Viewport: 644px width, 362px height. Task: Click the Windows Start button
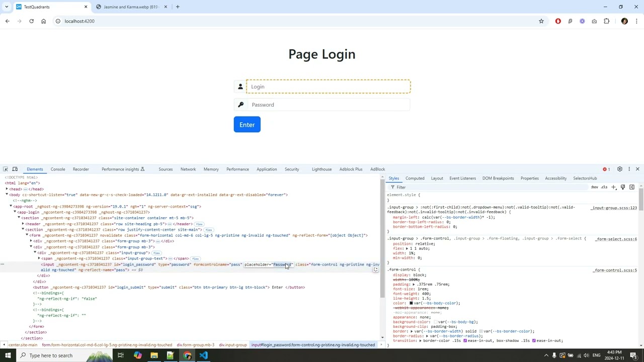pos(8,355)
